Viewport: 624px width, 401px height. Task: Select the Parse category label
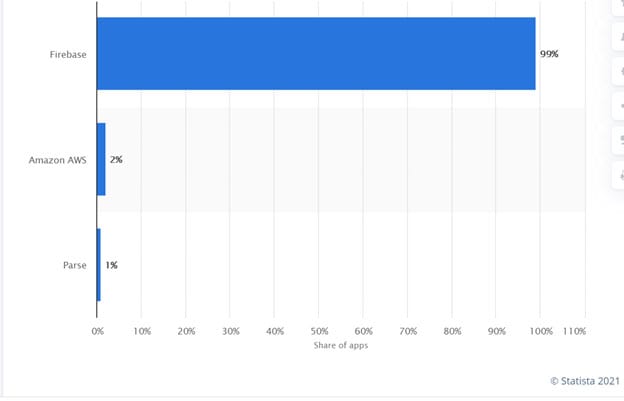75,265
